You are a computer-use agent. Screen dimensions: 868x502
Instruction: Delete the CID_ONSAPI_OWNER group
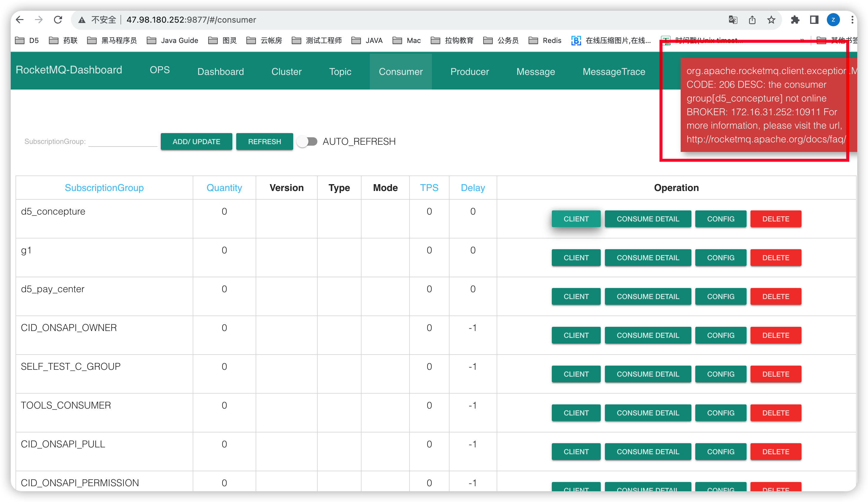[776, 335]
